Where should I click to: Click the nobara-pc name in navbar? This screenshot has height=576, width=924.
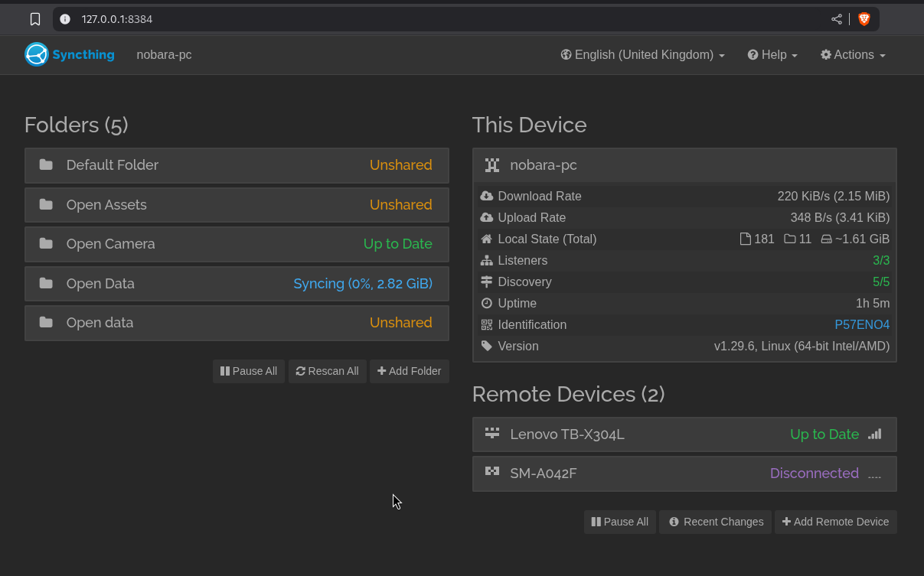[x=164, y=54]
